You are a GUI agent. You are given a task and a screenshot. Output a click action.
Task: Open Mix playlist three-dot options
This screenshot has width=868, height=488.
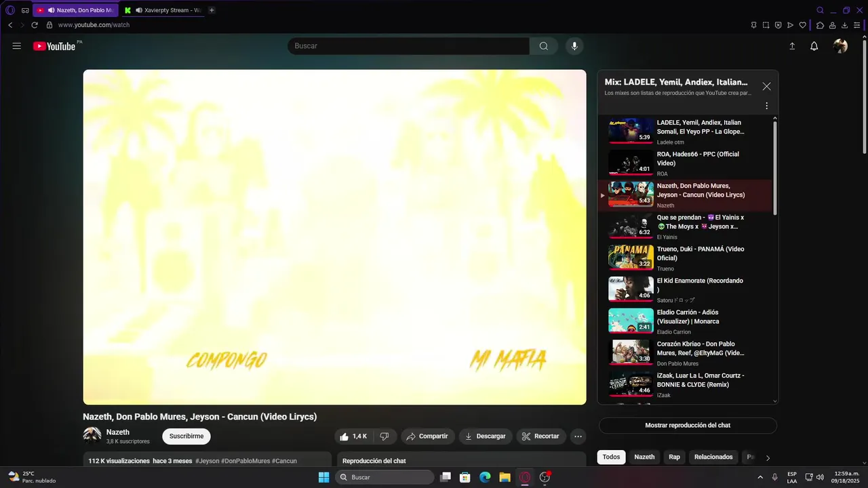[x=767, y=106]
